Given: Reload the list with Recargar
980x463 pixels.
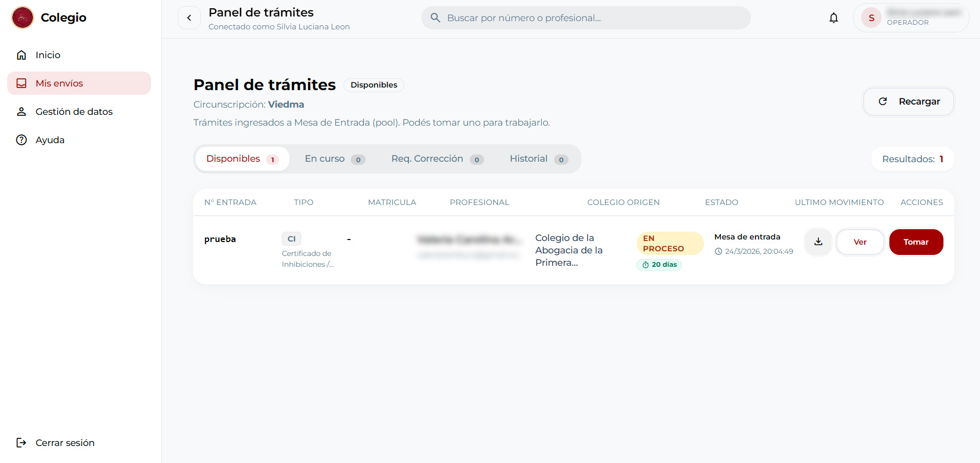Looking at the screenshot, I should [x=908, y=101].
